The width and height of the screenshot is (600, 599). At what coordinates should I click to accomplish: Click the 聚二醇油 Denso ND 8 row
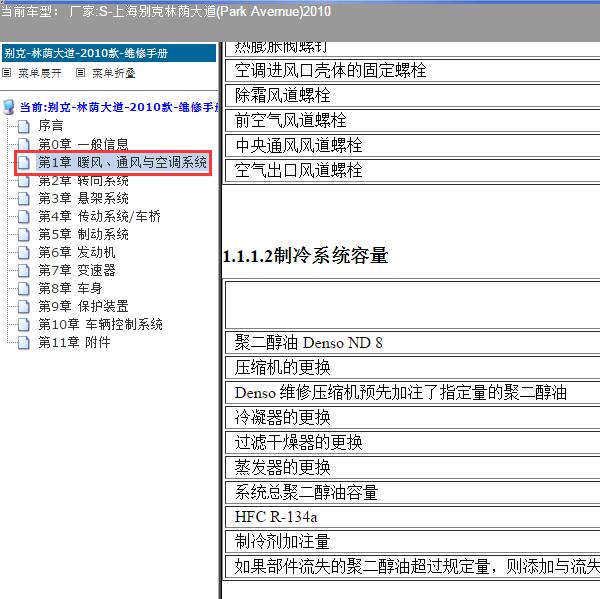coord(412,343)
